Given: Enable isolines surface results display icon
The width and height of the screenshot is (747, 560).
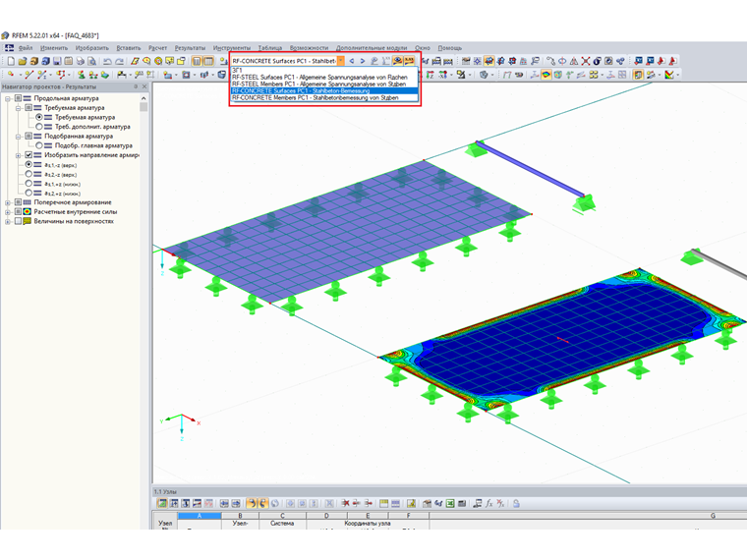Looking at the screenshot, I should click(x=546, y=75).
